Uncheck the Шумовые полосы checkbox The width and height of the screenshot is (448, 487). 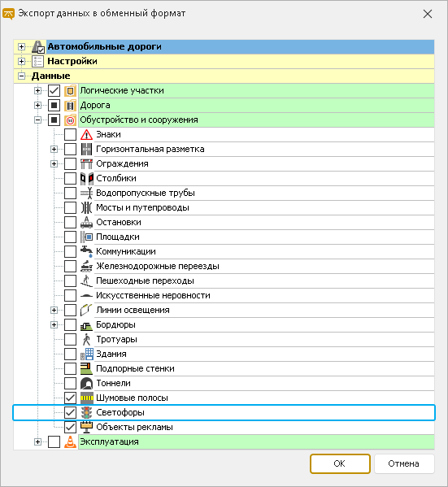coord(70,398)
